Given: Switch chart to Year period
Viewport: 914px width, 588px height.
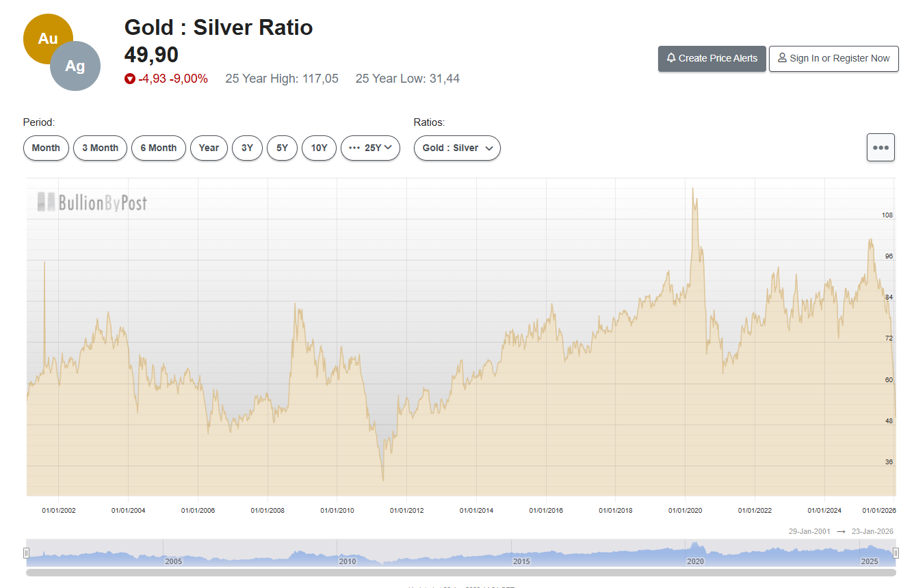Looking at the screenshot, I should [209, 148].
